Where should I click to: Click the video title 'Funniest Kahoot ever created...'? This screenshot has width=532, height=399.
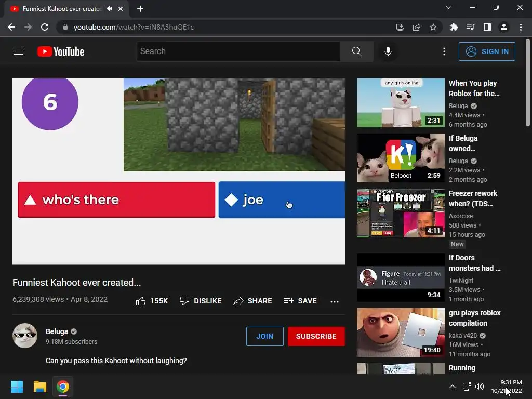(x=77, y=282)
